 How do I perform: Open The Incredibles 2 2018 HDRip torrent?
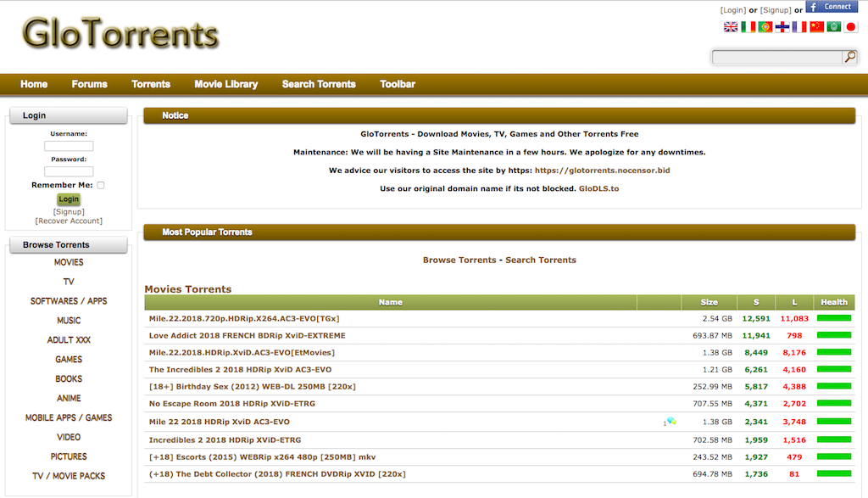click(x=240, y=370)
